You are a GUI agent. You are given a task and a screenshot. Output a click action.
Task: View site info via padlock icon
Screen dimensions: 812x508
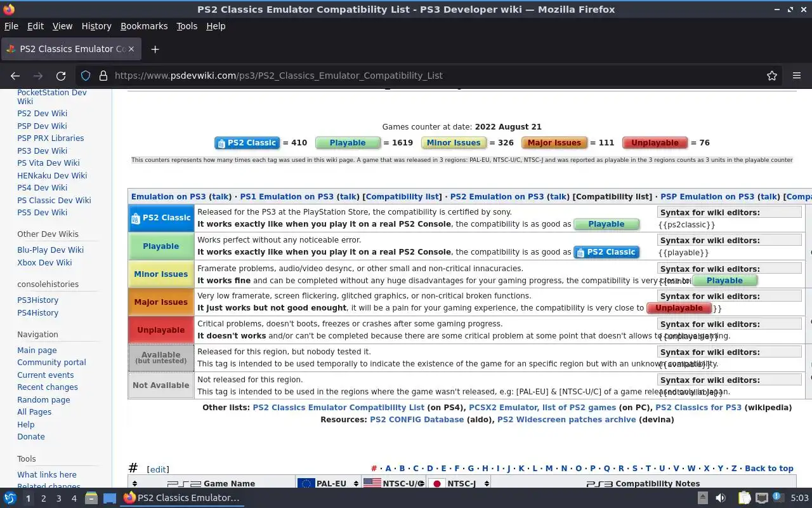103,76
